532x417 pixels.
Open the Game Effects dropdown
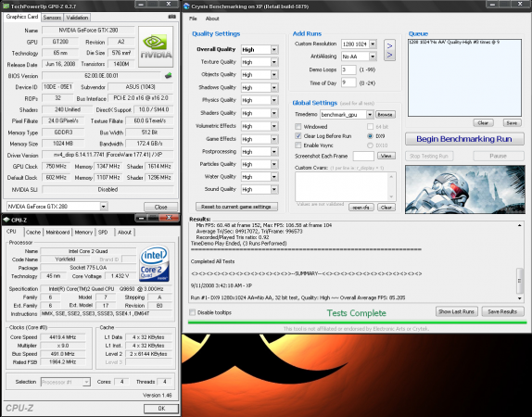[x=274, y=139]
